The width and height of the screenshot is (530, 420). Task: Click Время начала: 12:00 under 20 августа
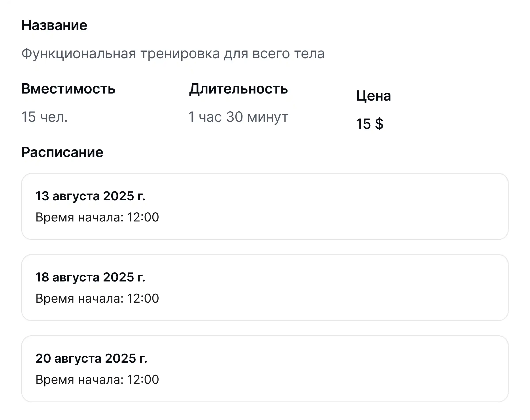[97, 379]
